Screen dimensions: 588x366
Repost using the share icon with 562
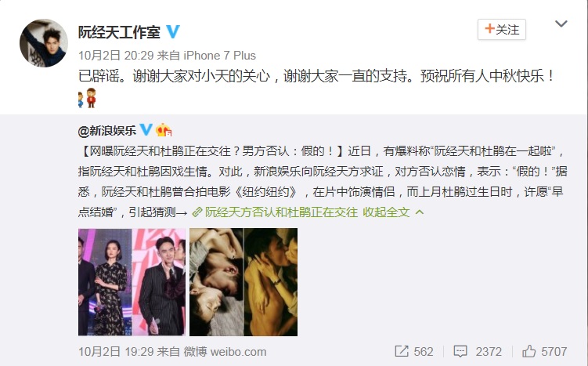click(x=414, y=352)
